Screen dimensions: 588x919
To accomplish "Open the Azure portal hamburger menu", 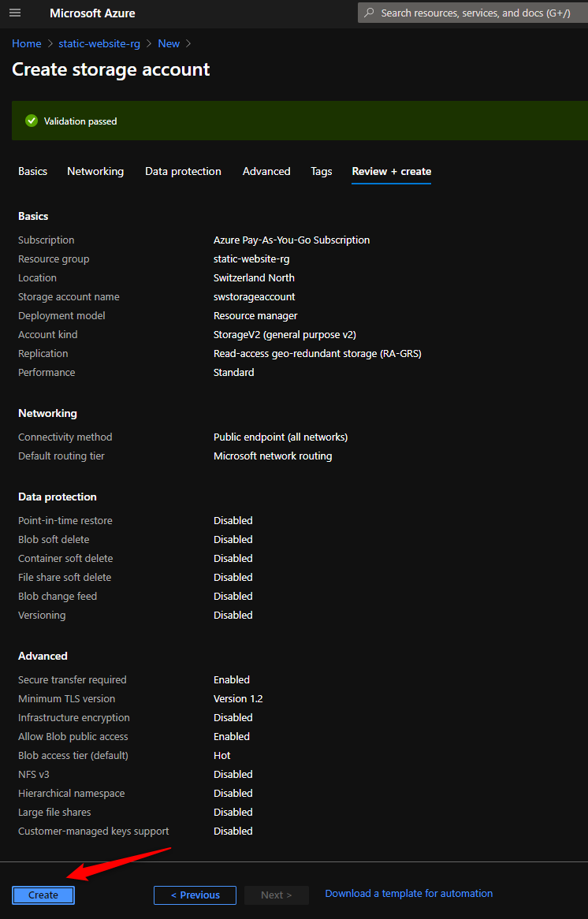I will pos(15,13).
